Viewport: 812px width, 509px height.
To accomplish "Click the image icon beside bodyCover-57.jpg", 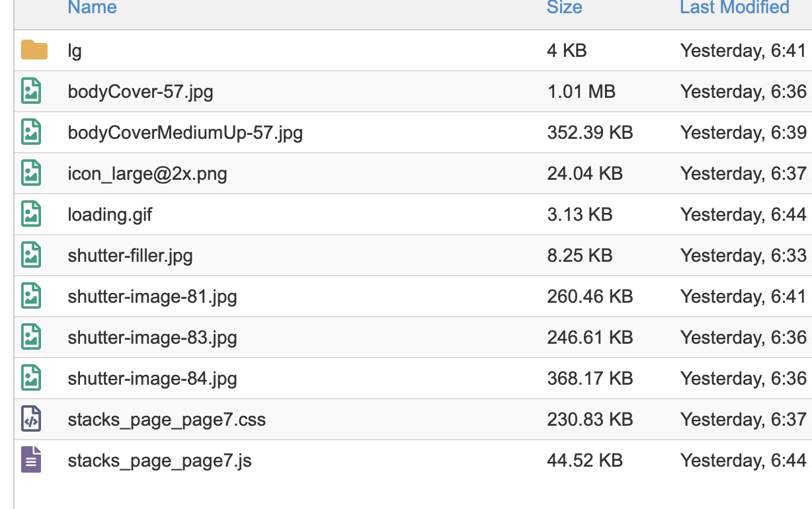I will 31,91.
